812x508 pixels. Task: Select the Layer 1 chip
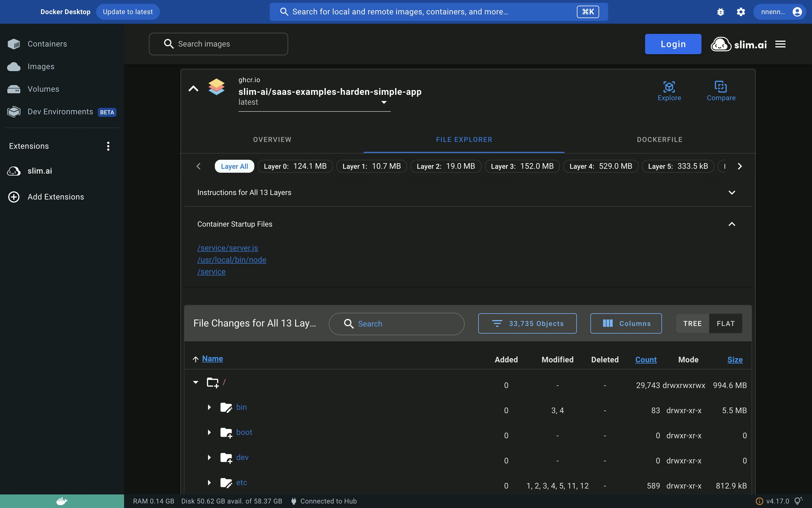tap(371, 166)
